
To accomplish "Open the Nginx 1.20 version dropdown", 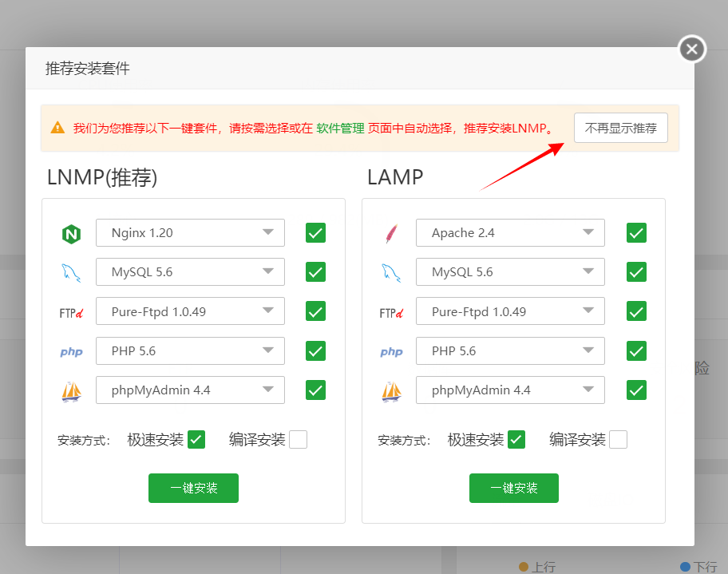I will [x=190, y=232].
